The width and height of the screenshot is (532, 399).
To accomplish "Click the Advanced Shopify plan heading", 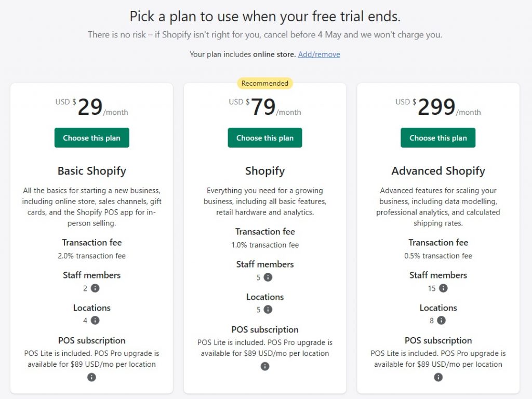I will click(438, 171).
